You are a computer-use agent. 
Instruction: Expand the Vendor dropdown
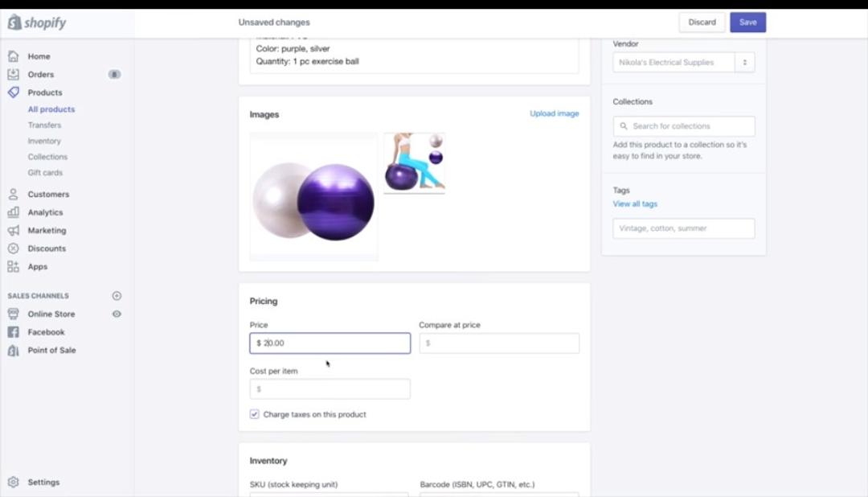[x=746, y=62]
